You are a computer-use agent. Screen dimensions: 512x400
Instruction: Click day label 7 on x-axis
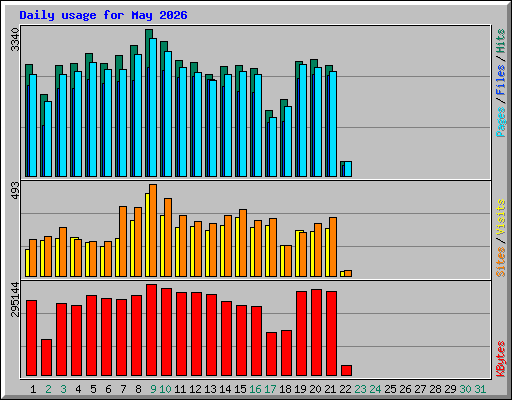[x=123, y=389]
